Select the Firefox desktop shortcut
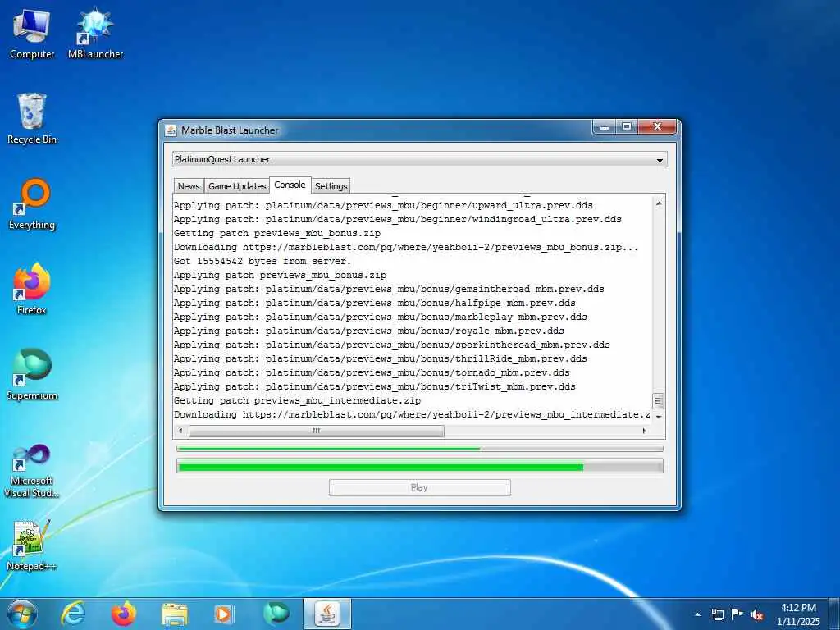The height and width of the screenshot is (630, 840). coord(32,289)
